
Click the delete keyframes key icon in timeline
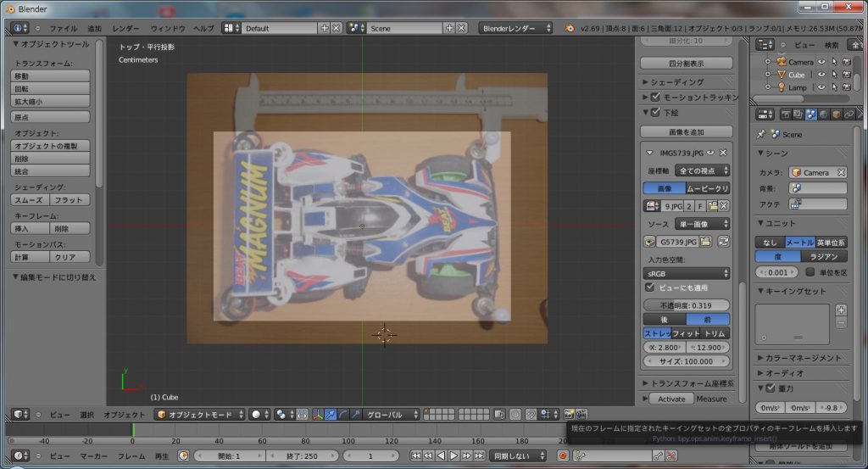[x=671, y=455]
